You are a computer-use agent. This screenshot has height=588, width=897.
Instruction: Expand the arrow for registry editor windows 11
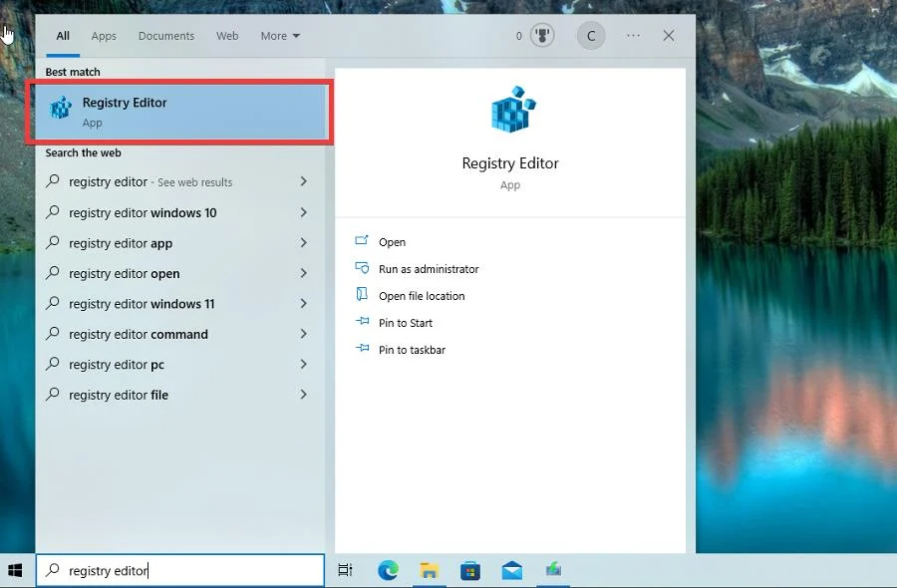click(x=304, y=303)
